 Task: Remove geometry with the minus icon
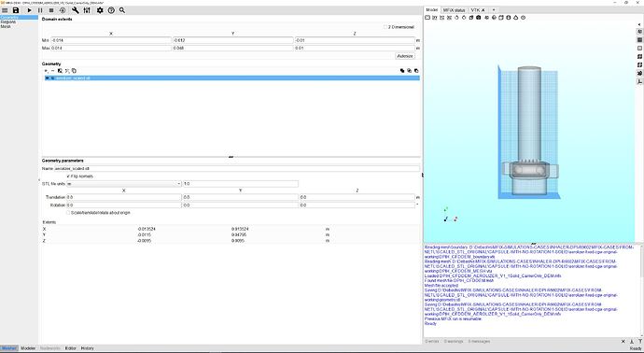point(52,71)
